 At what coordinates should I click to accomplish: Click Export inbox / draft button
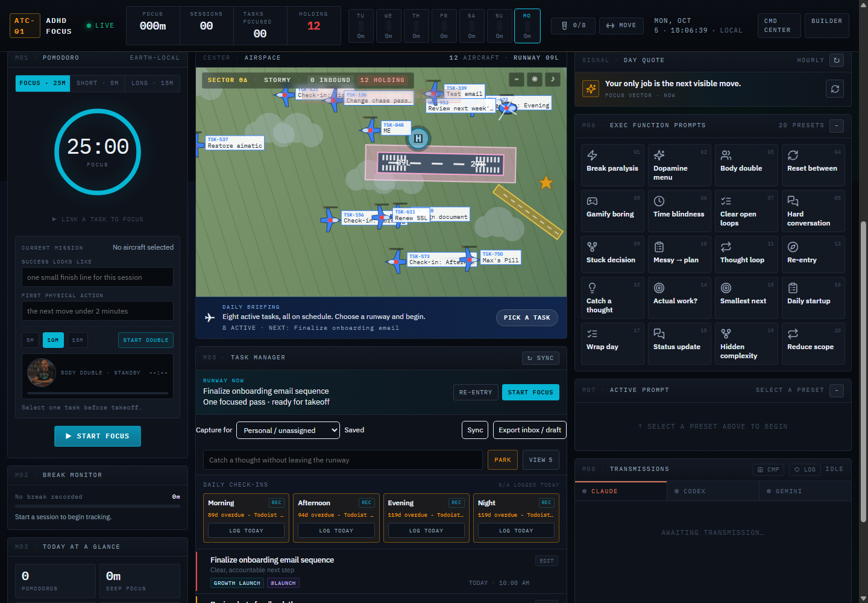coord(530,430)
